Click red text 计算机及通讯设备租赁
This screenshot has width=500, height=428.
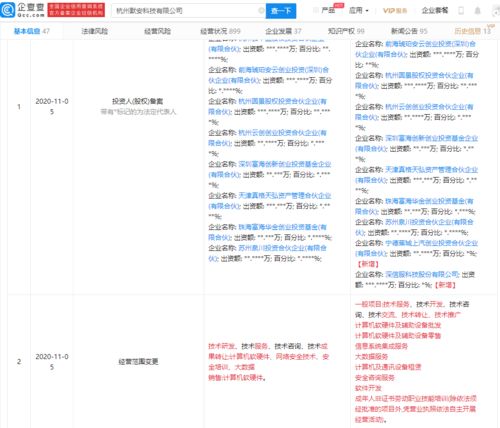coord(388,367)
